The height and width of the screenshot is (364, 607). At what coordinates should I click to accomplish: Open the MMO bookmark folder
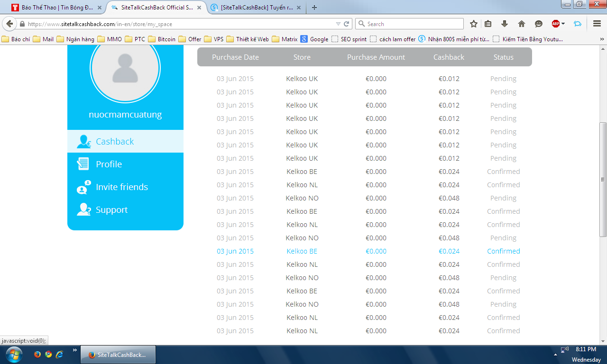pos(110,39)
